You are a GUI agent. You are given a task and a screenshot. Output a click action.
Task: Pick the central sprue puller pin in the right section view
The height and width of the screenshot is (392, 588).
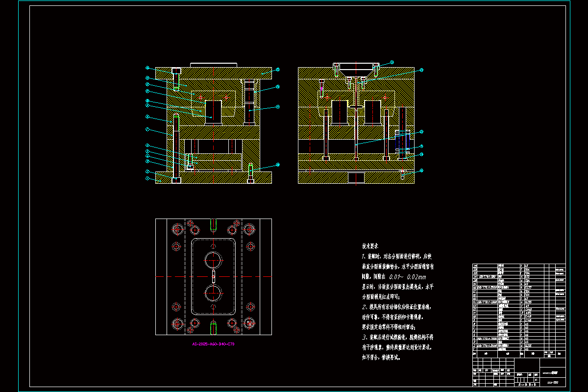pos(355,134)
